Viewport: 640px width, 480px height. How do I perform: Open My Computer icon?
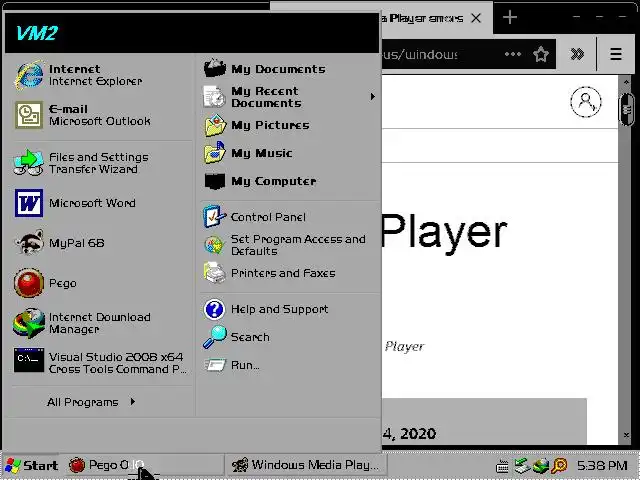point(215,181)
